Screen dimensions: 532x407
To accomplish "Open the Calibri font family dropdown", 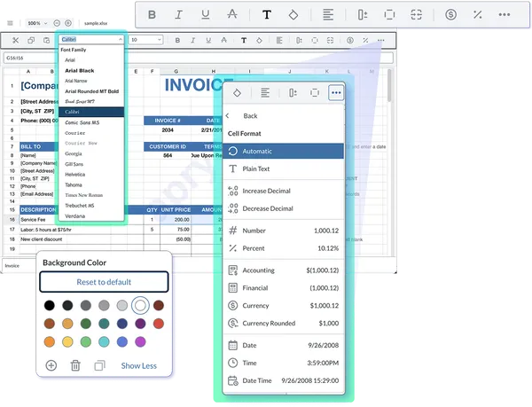I will (91, 40).
